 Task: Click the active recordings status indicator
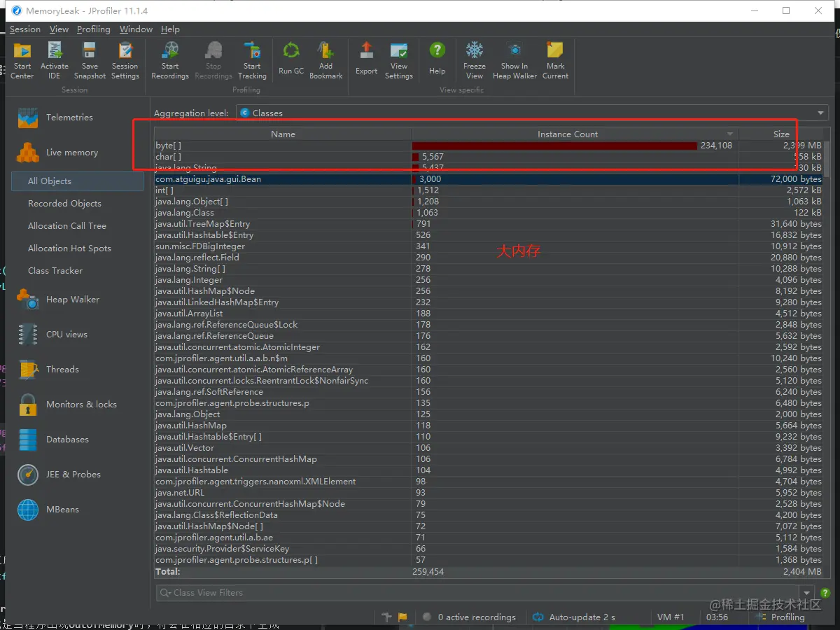pyautogui.click(x=469, y=617)
